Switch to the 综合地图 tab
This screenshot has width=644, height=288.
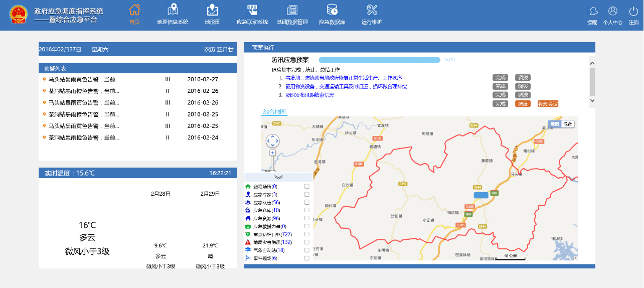[274, 111]
